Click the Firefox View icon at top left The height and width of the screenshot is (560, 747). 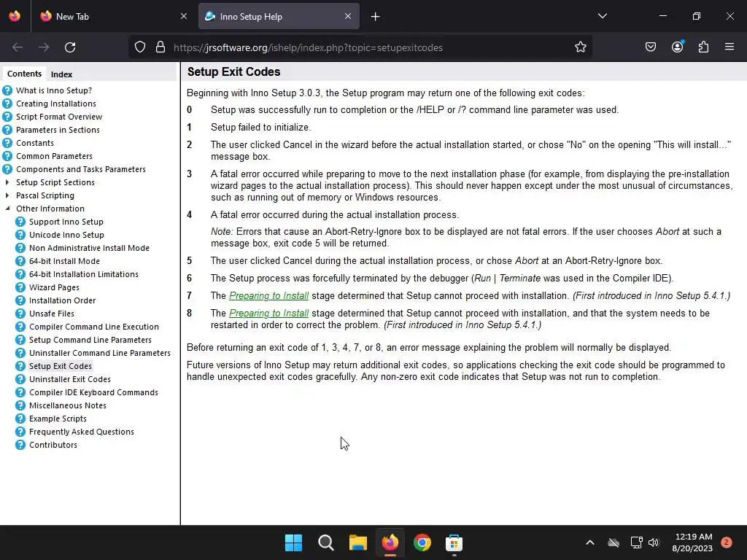[x=15, y=16]
